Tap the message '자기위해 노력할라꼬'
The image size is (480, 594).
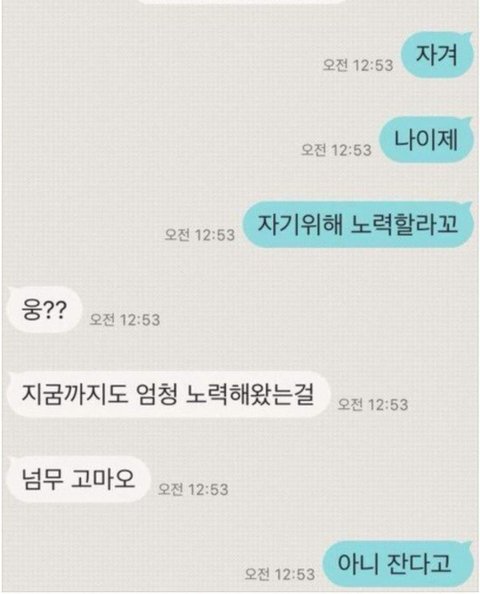358,225
